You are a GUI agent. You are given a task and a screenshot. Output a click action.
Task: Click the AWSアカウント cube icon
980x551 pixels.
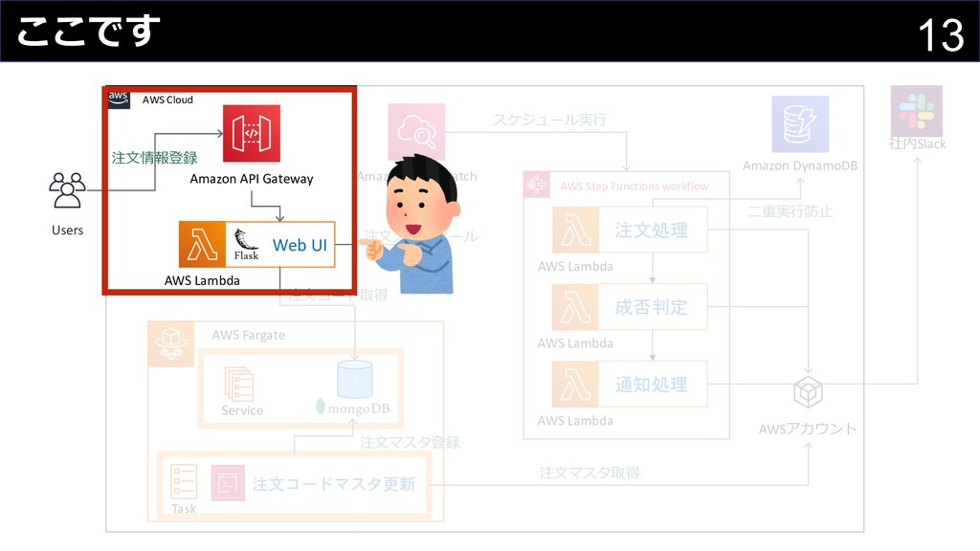point(808,392)
